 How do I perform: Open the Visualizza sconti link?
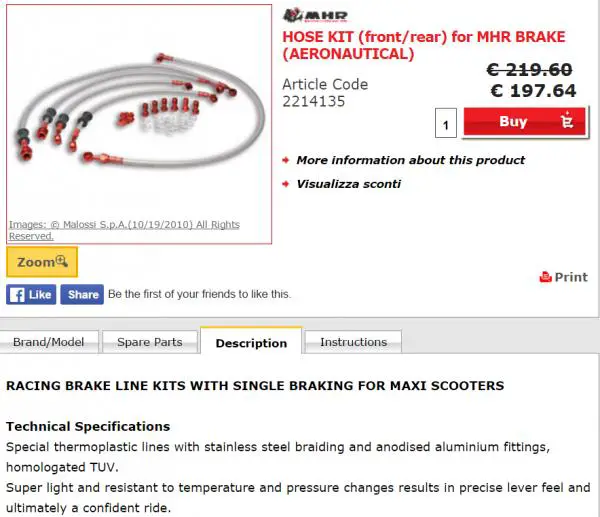(x=349, y=184)
